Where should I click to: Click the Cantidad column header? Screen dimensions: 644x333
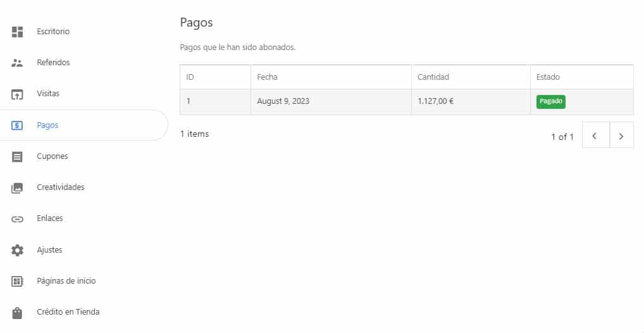433,77
